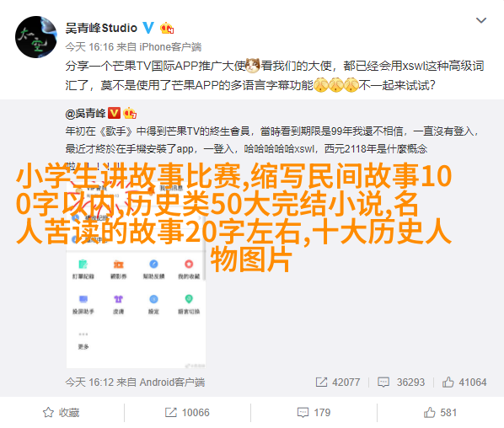
Task: Like this post showing 581 likes
Action: pos(440,412)
